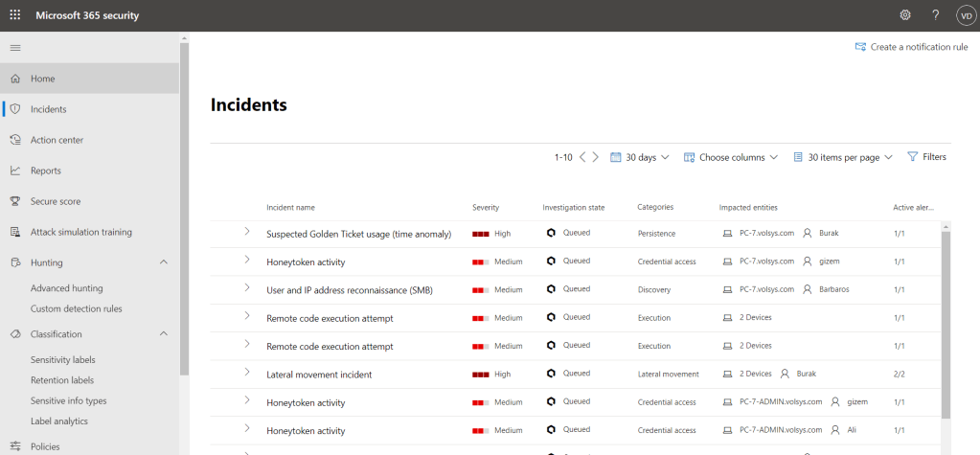Collapse the navigation hamburger menu
The height and width of the screenshot is (455, 980).
pos(14,48)
